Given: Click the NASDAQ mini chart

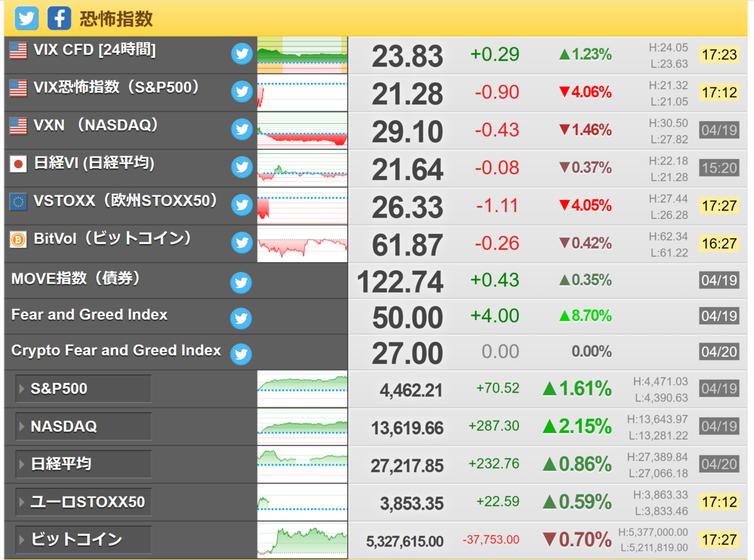Looking at the screenshot, I should [x=302, y=427].
